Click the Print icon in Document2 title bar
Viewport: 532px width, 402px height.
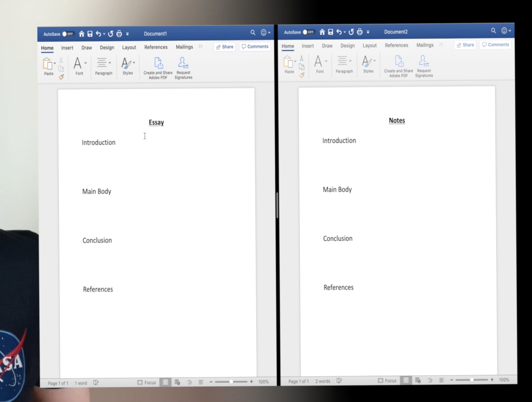[360, 32]
